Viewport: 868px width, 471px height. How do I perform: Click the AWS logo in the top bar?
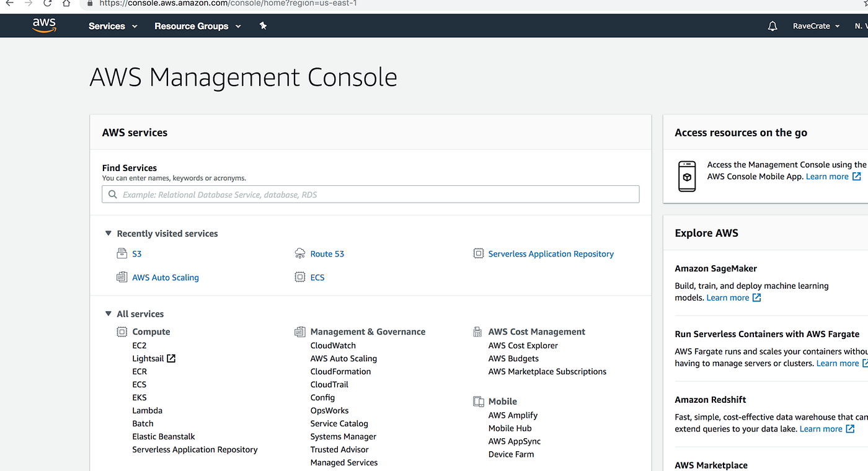tap(43, 25)
